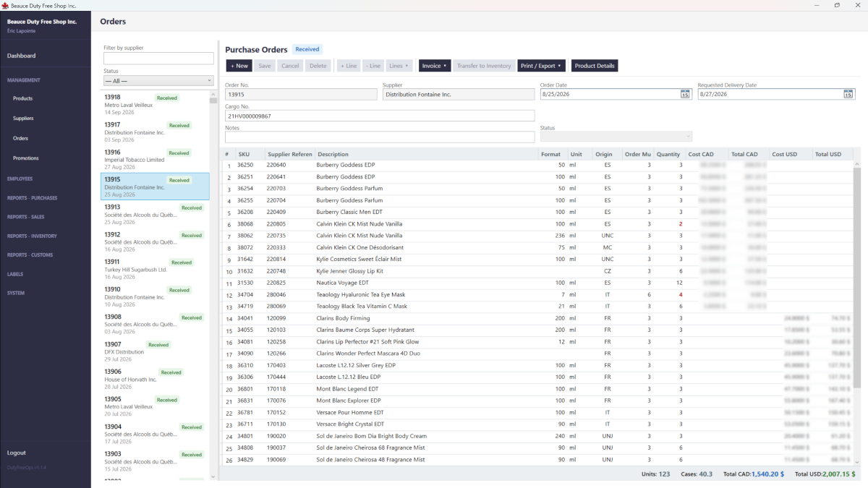Select order 13907 from DFX Distribution
The width and height of the screenshot is (868, 488).
[x=155, y=351]
